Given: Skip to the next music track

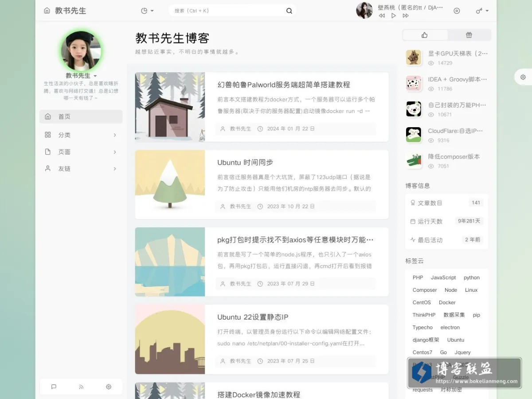Looking at the screenshot, I should tap(406, 16).
